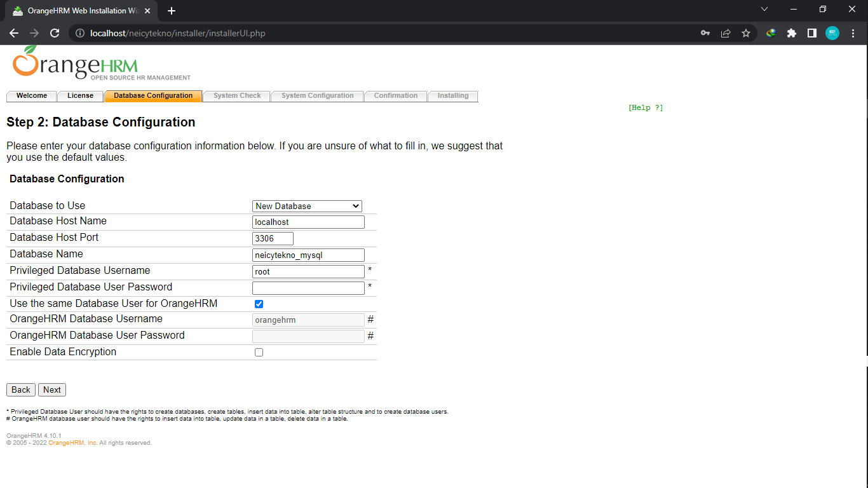Select the Installing tab
Image resolution: width=868 pixels, height=488 pixels.
pyautogui.click(x=453, y=96)
